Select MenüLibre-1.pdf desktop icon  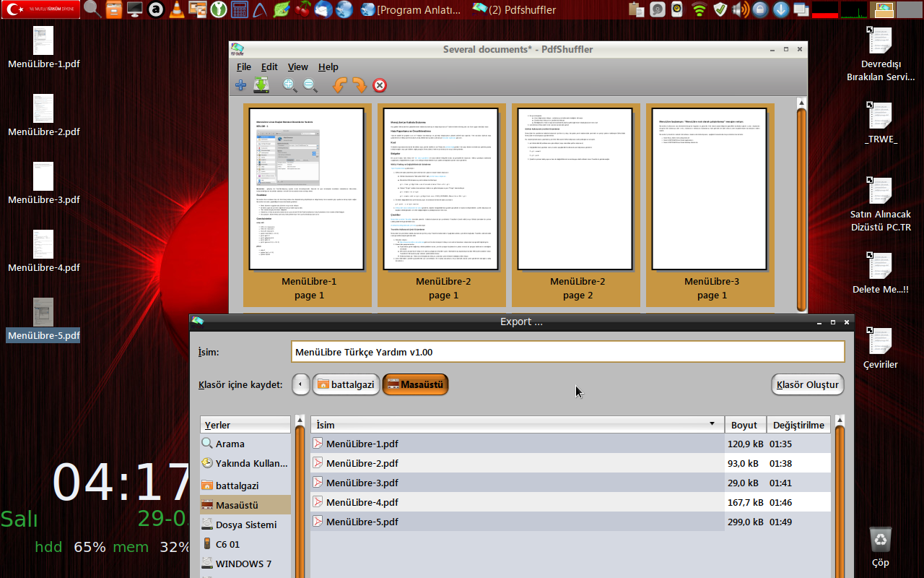pos(43,48)
